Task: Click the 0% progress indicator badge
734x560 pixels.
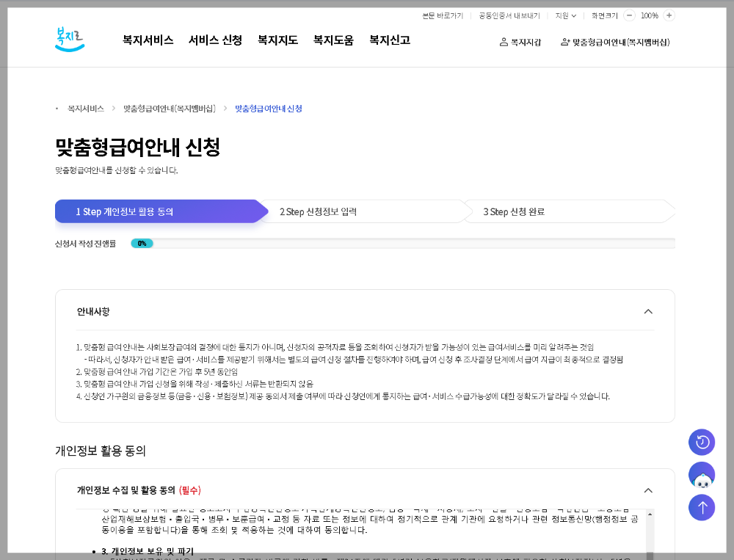Action: click(x=142, y=244)
